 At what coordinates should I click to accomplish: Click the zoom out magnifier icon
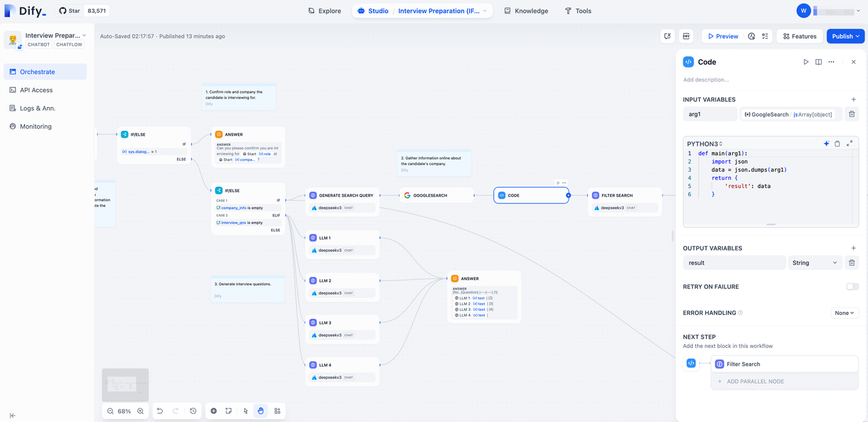[x=111, y=411]
